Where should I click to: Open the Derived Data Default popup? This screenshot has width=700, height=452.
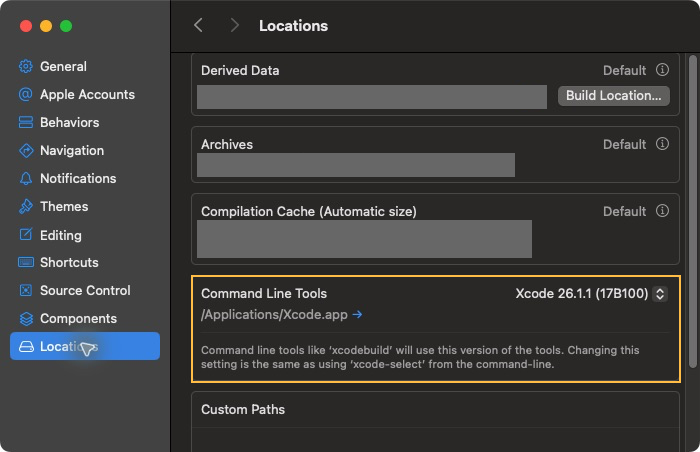point(625,70)
